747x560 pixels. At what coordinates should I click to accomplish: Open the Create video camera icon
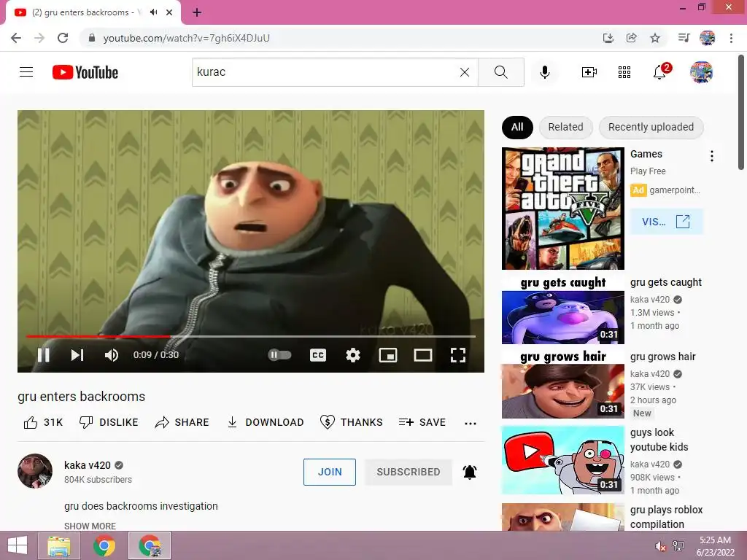pos(589,72)
